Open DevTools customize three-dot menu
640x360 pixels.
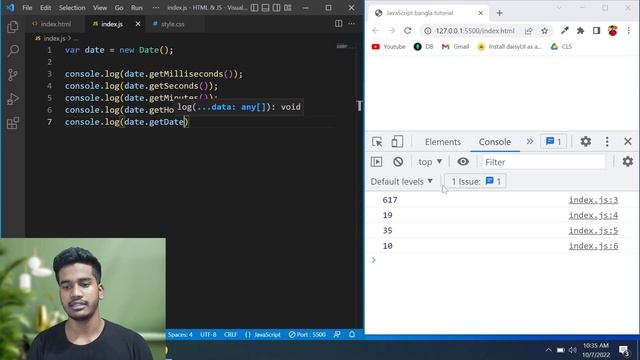[607, 142]
